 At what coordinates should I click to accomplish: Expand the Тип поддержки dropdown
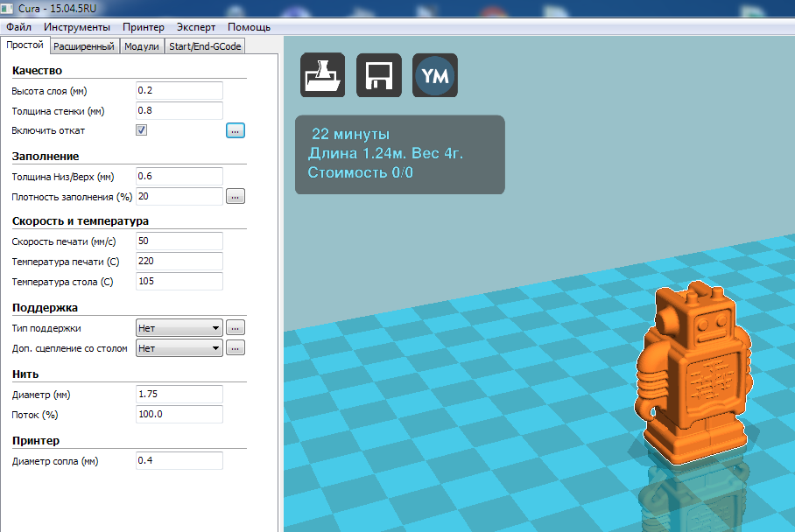point(179,327)
